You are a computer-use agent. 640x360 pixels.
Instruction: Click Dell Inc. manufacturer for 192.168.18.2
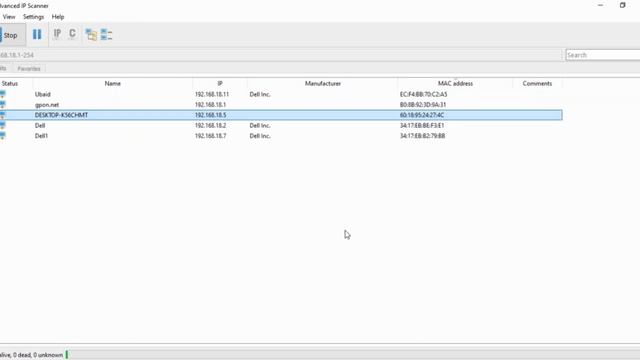pos(260,125)
